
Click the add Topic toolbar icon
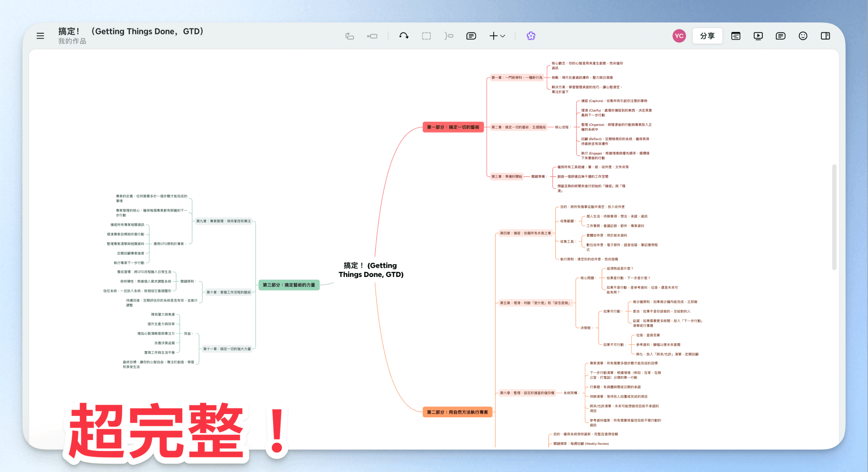(x=350, y=36)
